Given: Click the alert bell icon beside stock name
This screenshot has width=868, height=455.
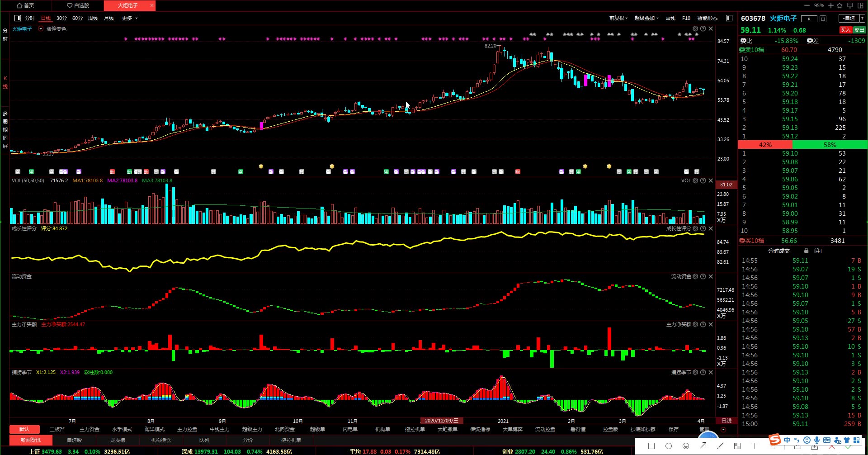Looking at the screenshot, I should pyautogui.click(x=823, y=19).
